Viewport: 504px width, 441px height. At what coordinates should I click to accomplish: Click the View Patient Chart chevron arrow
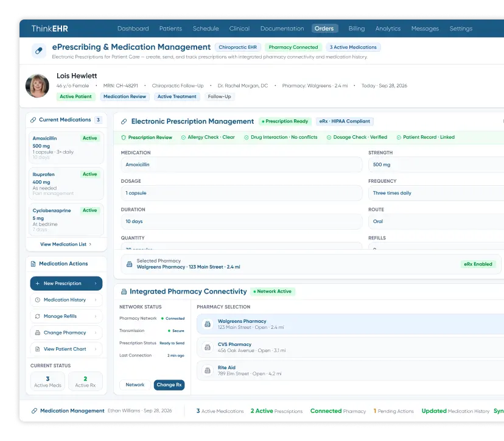(96, 349)
